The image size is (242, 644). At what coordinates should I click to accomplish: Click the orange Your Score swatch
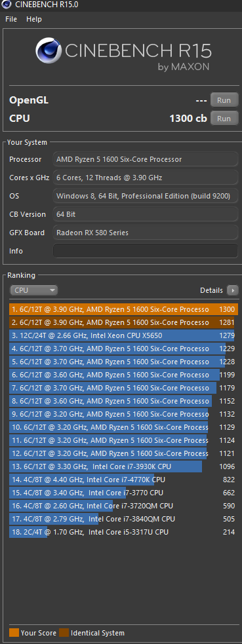[14, 632]
